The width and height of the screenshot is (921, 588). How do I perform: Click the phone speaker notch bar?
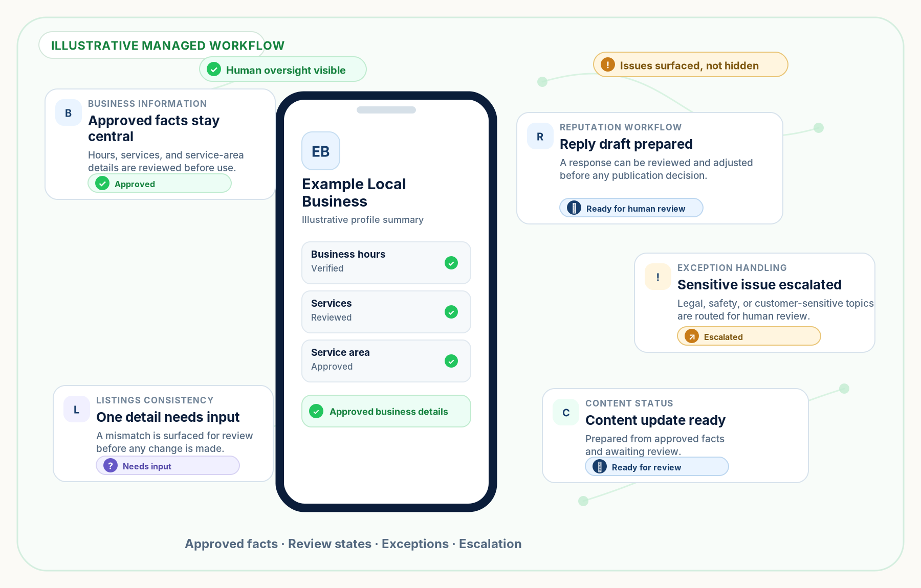pos(386,110)
